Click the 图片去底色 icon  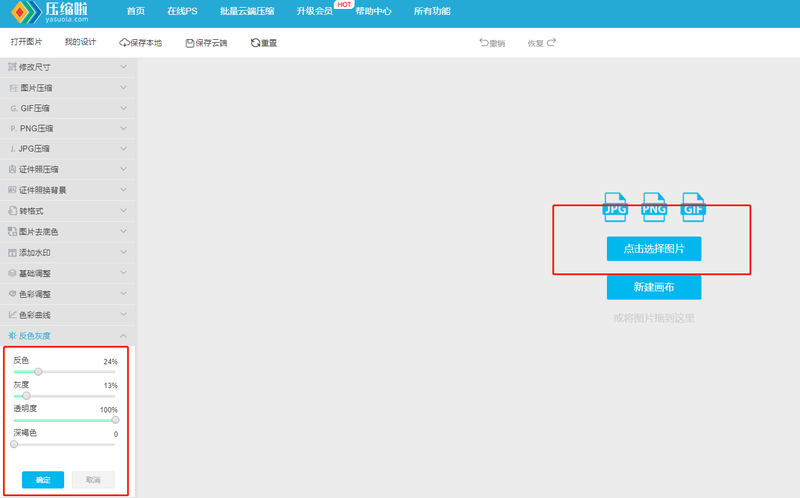(12, 231)
